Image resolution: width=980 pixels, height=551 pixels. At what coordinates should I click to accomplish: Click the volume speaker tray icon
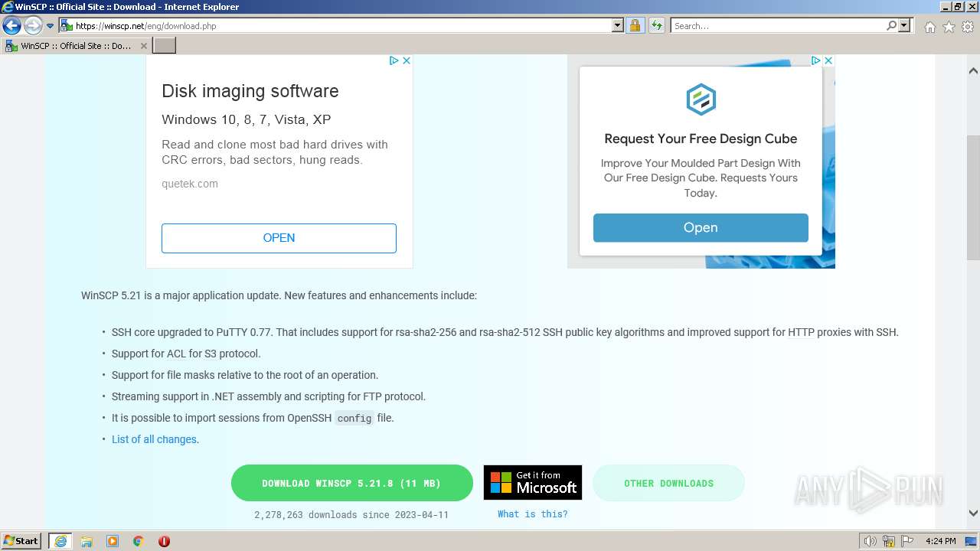coord(871,541)
